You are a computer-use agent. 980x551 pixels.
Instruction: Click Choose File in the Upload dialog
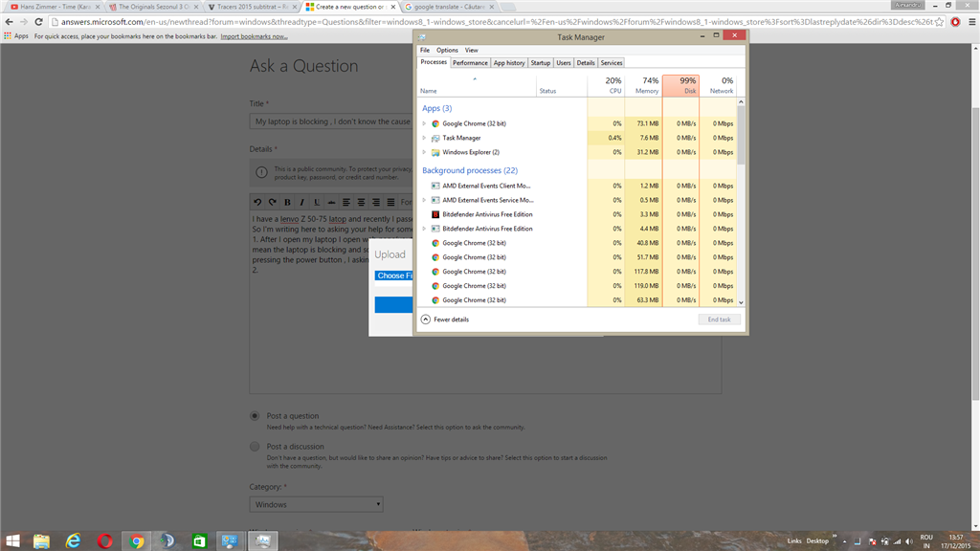pyautogui.click(x=393, y=275)
